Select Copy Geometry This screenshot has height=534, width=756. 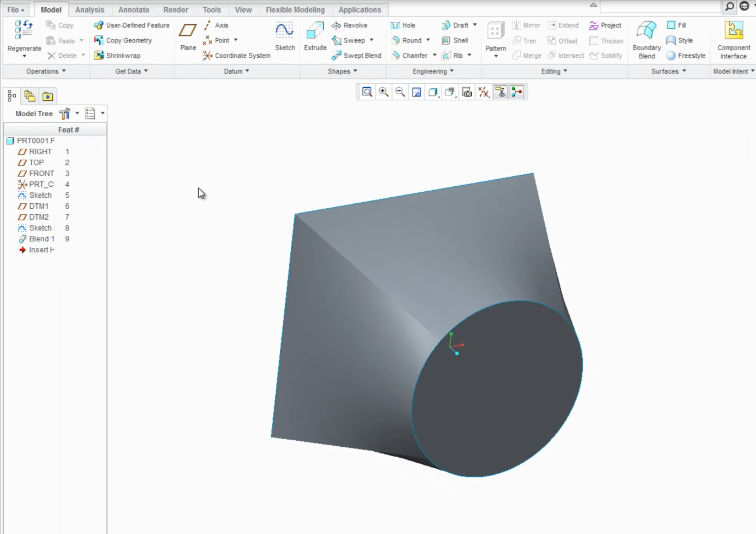[x=123, y=40]
